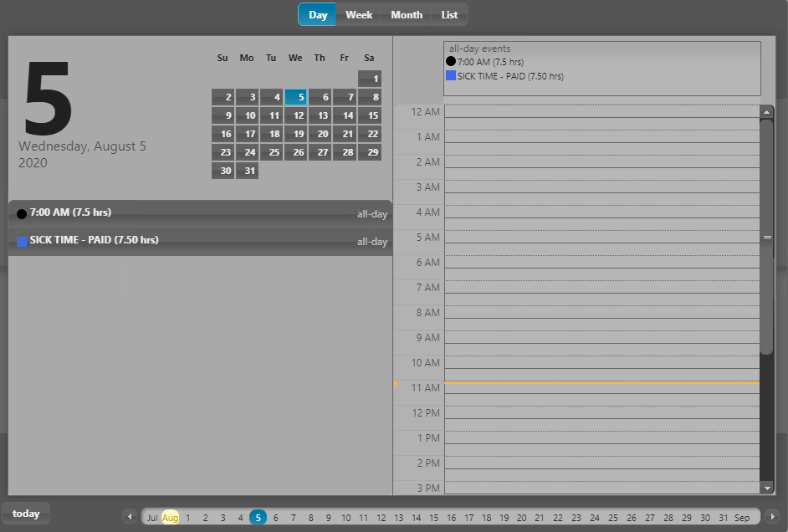Select day 27 in bottom date strip
The image size is (788, 532).
(650, 518)
